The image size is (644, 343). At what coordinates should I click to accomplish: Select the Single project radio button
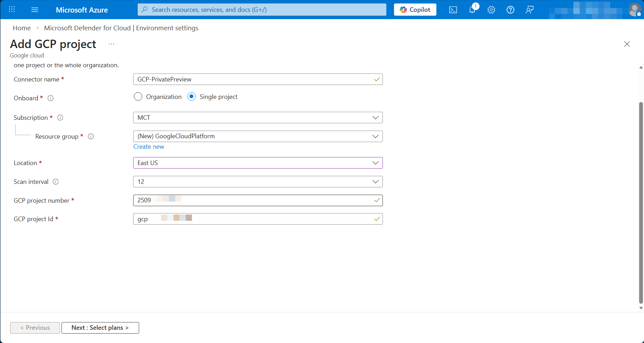pyautogui.click(x=192, y=97)
